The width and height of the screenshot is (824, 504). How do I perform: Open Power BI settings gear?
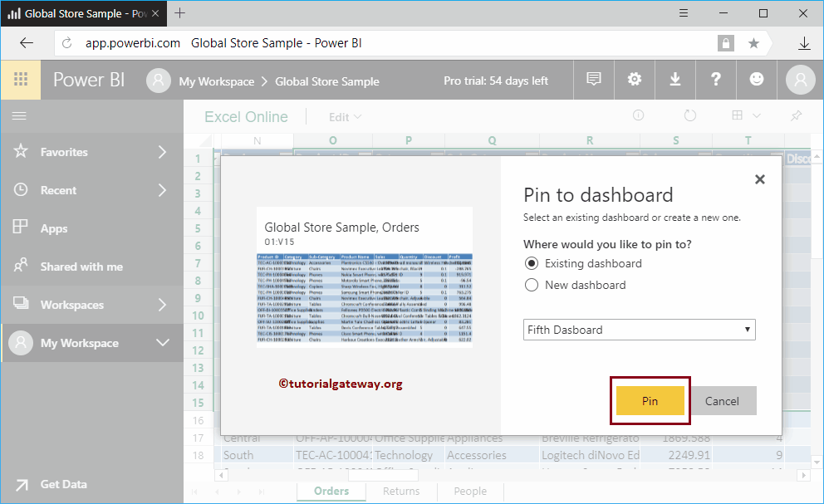[x=634, y=80]
